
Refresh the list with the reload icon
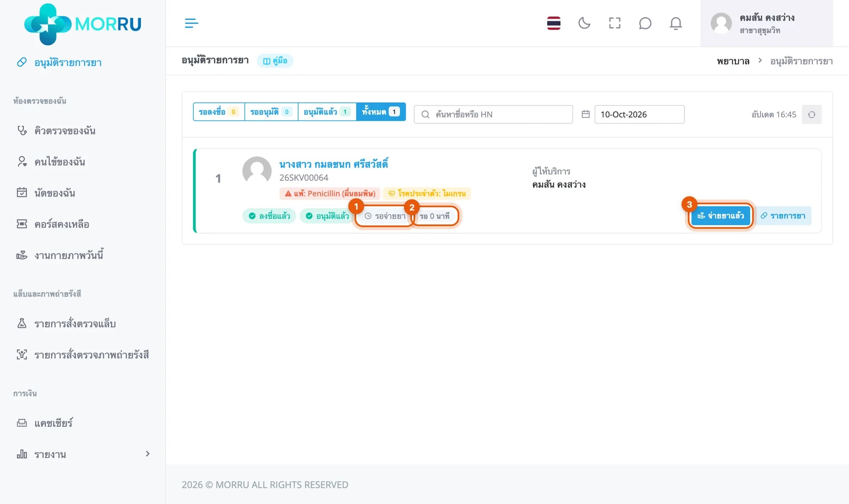pyautogui.click(x=812, y=115)
